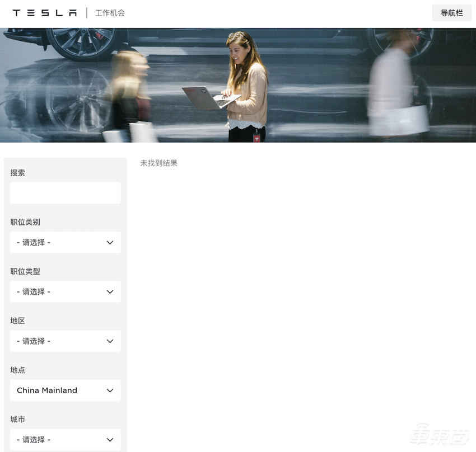This screenshot has height=452, width=476.
Task: Click the chevron arrow in 城市 selector
Action: pos(110,440)
